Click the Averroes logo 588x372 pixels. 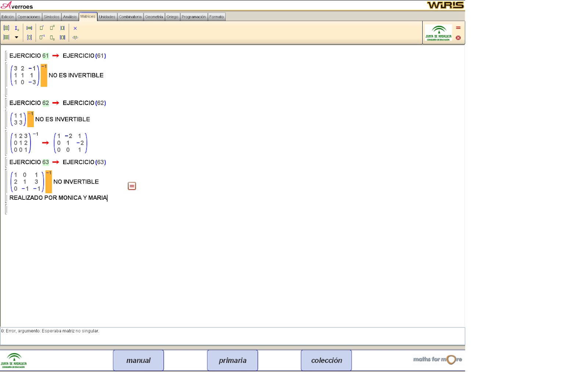tap(17, 6)
